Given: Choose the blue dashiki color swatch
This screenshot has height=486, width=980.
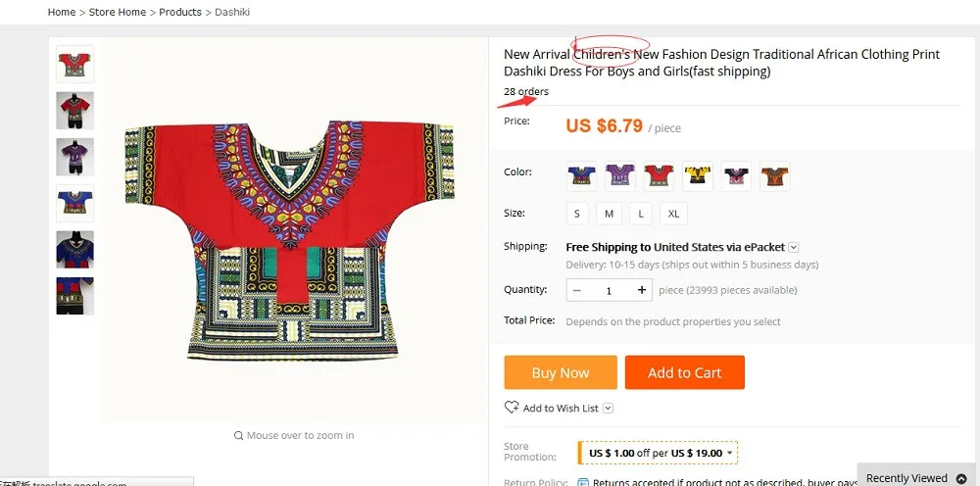Looking at the screenshot, I should 581,175.
